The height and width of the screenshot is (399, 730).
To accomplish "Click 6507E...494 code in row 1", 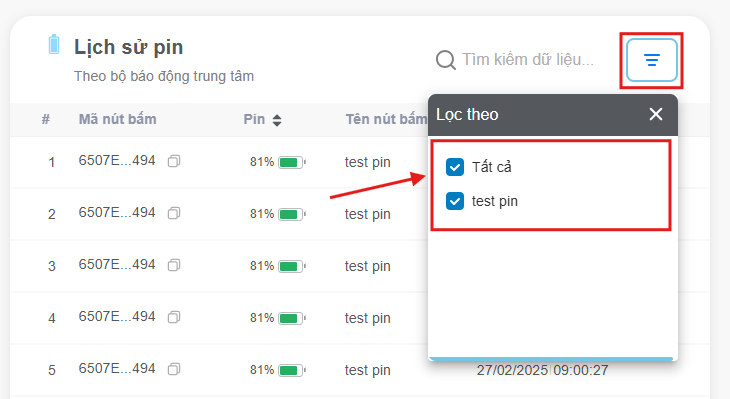I will 117,161.
